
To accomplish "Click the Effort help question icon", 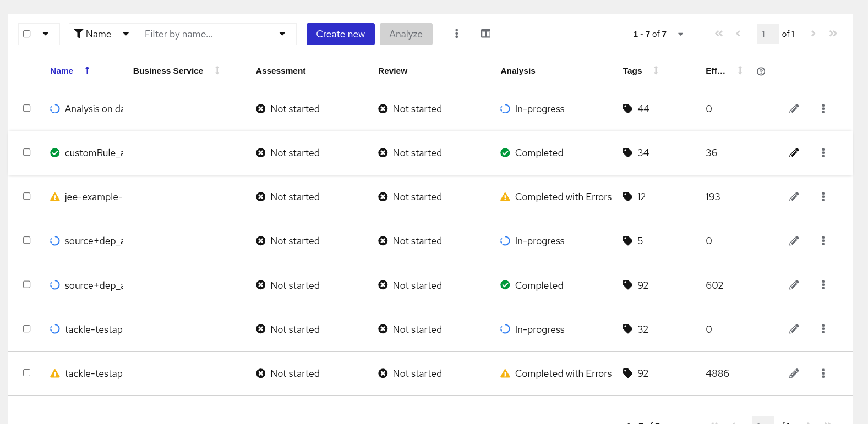I will click(x=761, y=71).
